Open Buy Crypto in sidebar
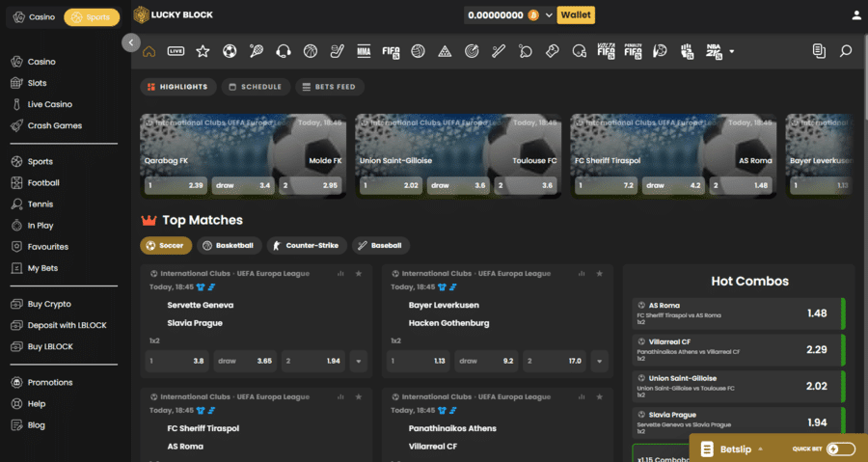The width and height of the screenshot is (868, 462). click(49, 304)
